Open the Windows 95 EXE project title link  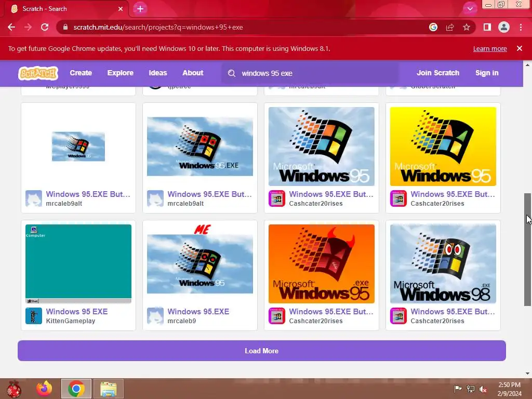point(77,312)
